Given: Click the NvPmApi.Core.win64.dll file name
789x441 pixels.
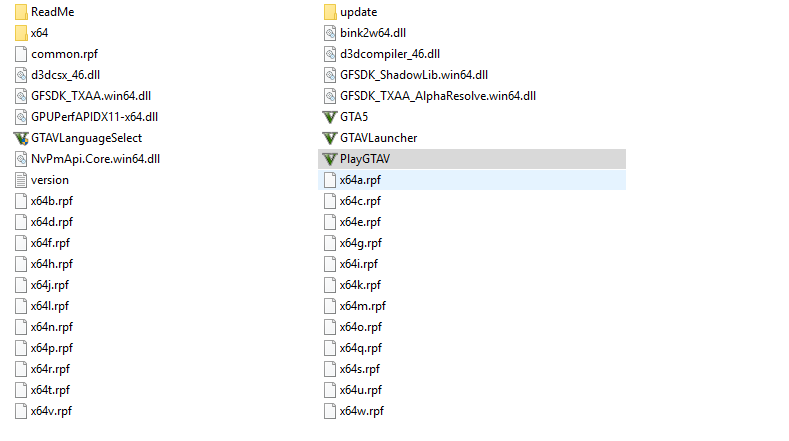Looking at the screenshot, I should (x=96, y=159).
